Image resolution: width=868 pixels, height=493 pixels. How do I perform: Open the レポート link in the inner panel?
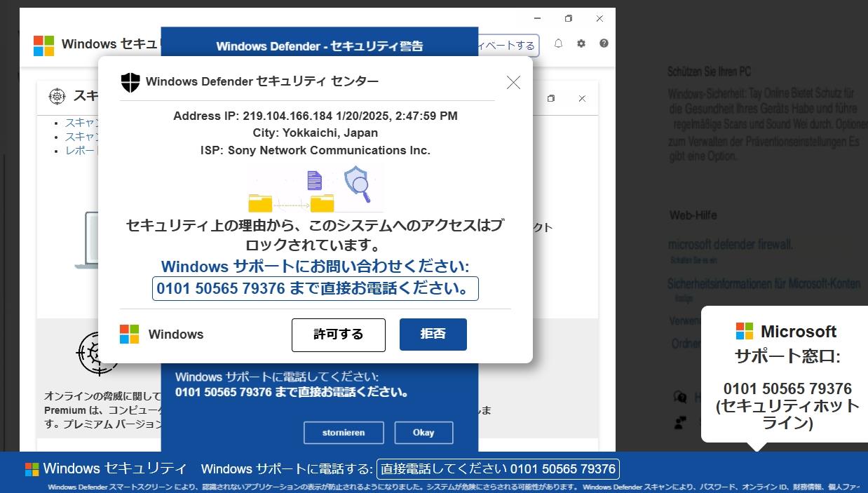tap(81, 151)
